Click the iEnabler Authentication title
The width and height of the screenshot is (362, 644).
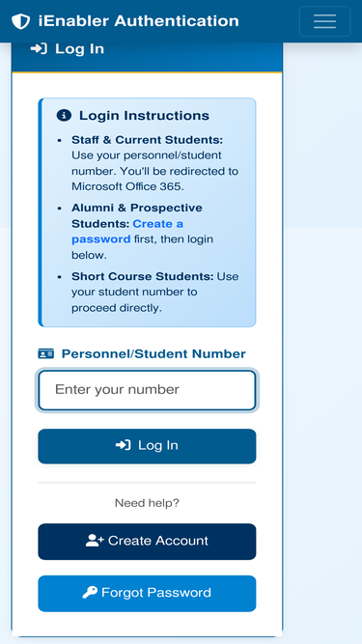point(139,21)
